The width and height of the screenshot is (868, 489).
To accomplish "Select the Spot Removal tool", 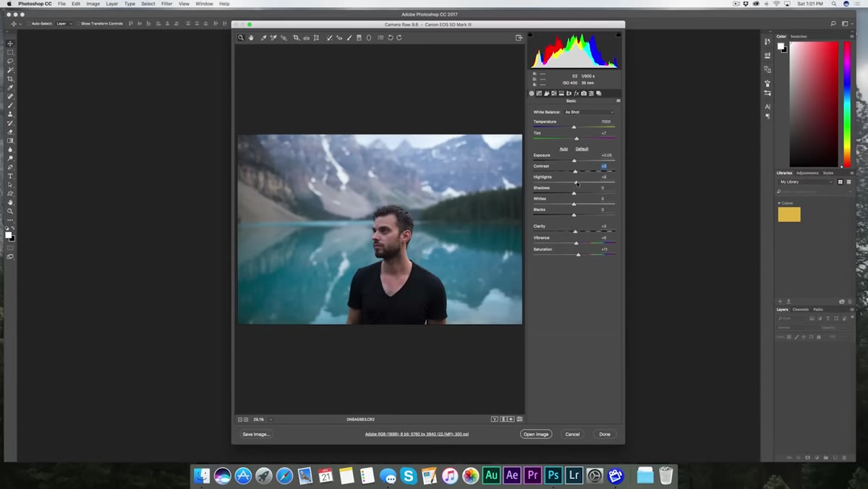I will click(x=329, y=38).
